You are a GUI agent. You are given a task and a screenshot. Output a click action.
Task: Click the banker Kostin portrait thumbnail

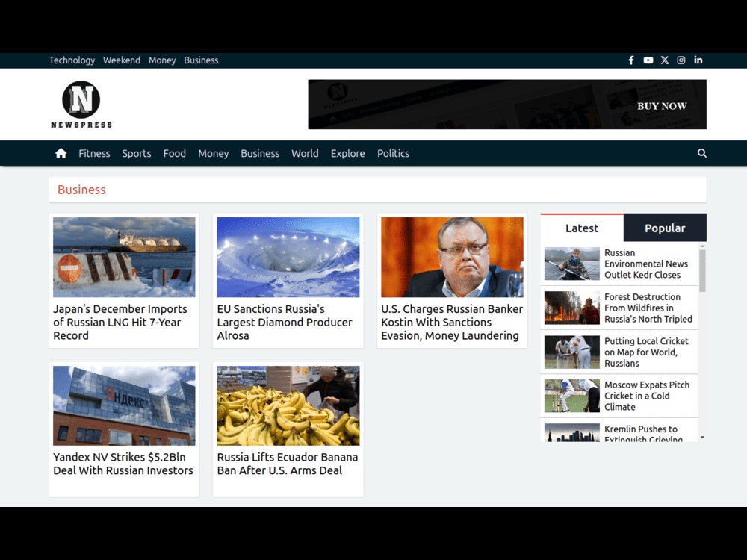[452, 257]
